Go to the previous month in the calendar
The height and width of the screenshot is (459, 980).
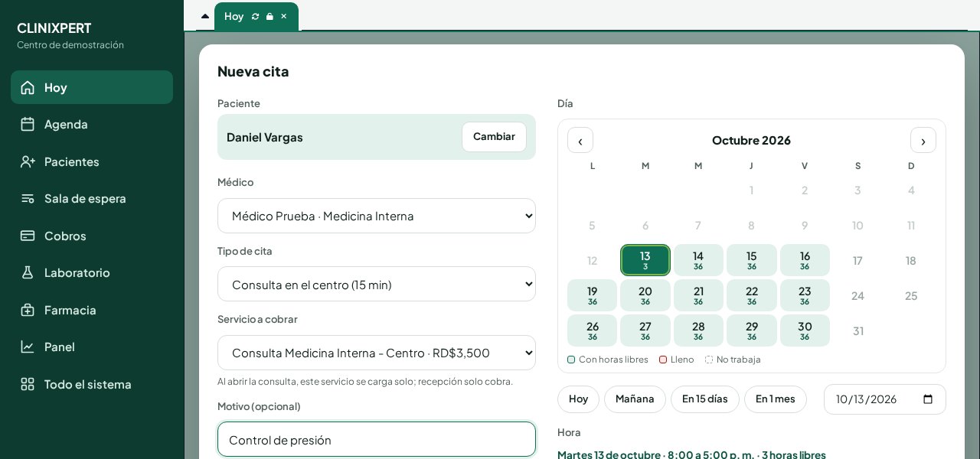click(x=580, y=140)
